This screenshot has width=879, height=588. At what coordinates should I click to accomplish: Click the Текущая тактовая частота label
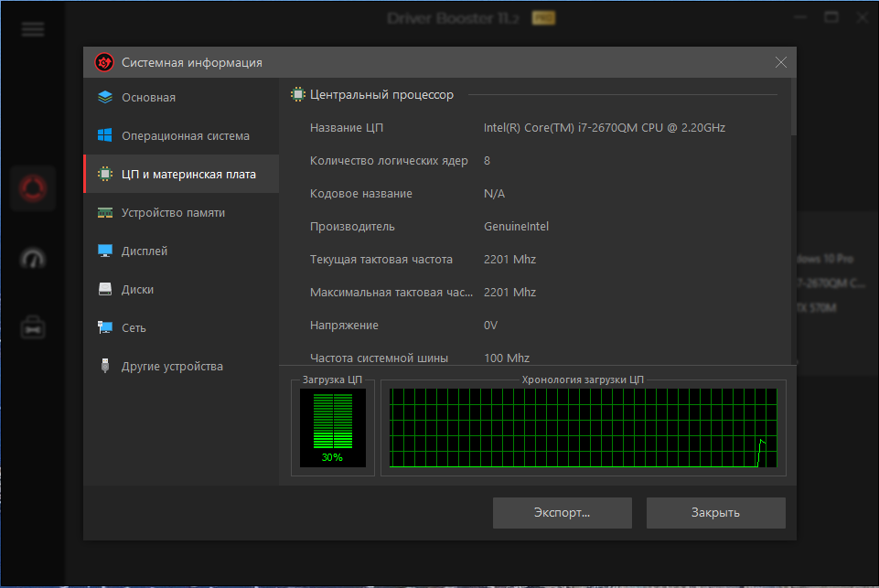(381, 260)
